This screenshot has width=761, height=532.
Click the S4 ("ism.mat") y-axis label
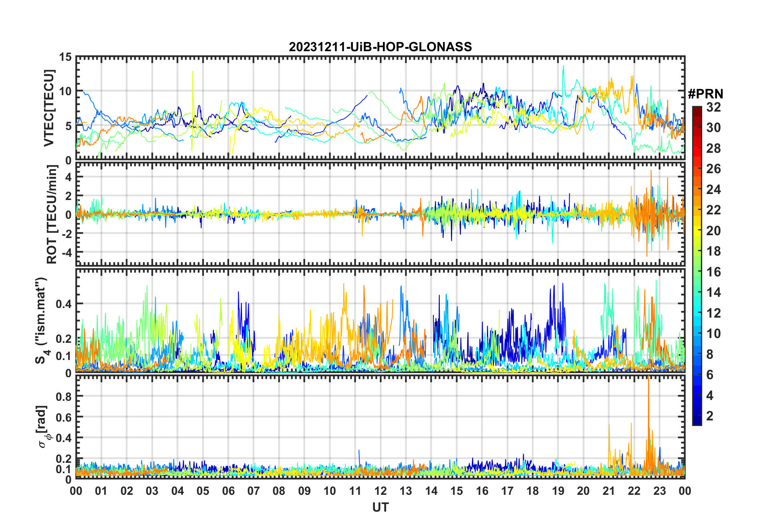tap(42, 320)
